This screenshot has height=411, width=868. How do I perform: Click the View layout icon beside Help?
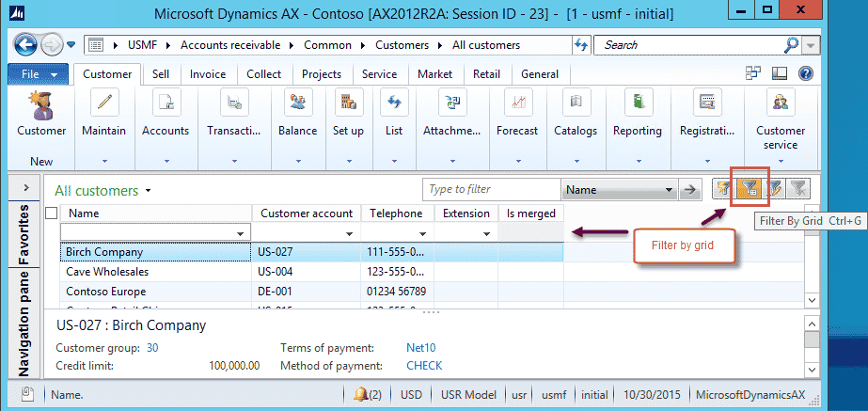point(780,73)
